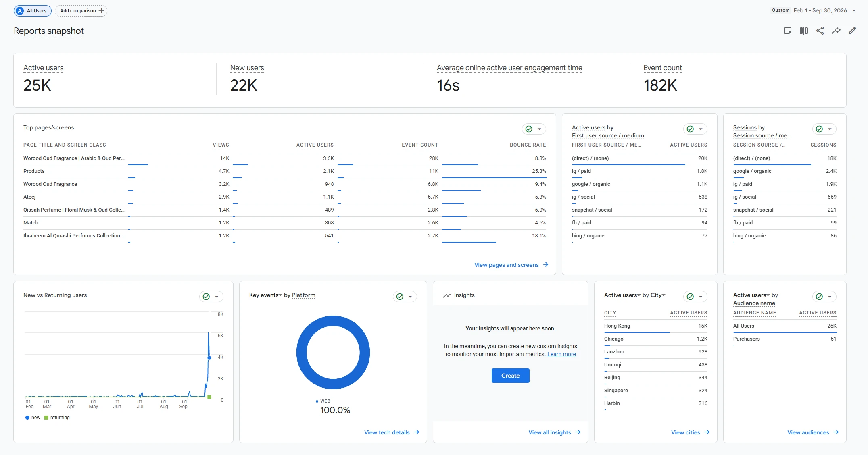Image resolution: width=868 pixels, height=455 pixels.
Task: Open the Key events metric dropdown
Action: [265, 295]
